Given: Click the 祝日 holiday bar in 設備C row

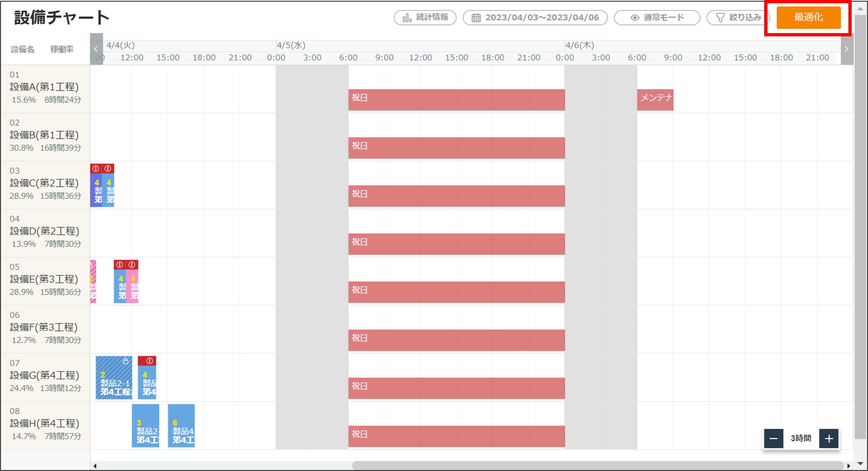Looking at the screenshot, I should [x=457, y=196].
